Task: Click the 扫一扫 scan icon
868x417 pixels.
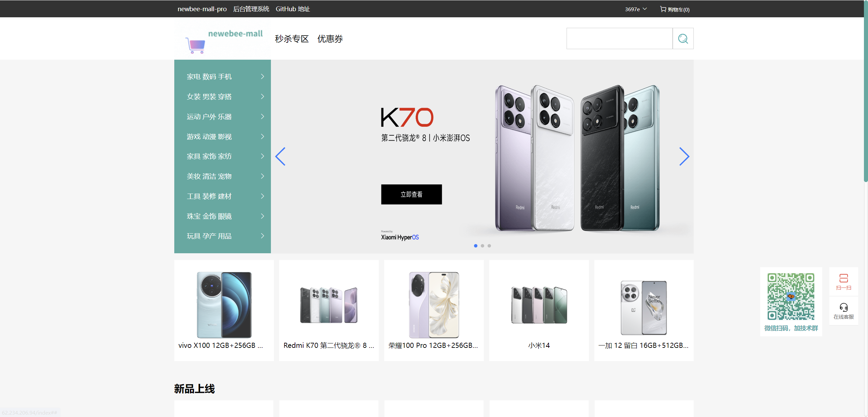Action: pos(844,278)
